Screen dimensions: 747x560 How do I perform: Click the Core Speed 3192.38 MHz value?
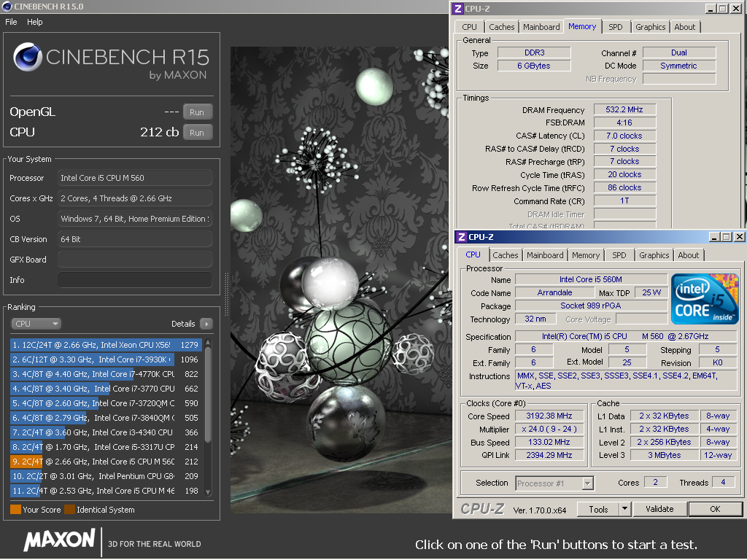tap(549, 416)
